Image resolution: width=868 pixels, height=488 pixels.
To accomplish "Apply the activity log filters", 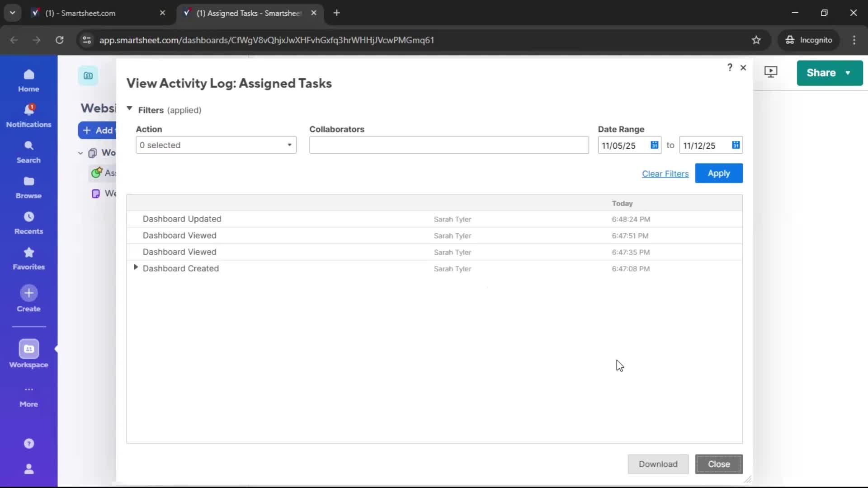I will tap(719, 173).
